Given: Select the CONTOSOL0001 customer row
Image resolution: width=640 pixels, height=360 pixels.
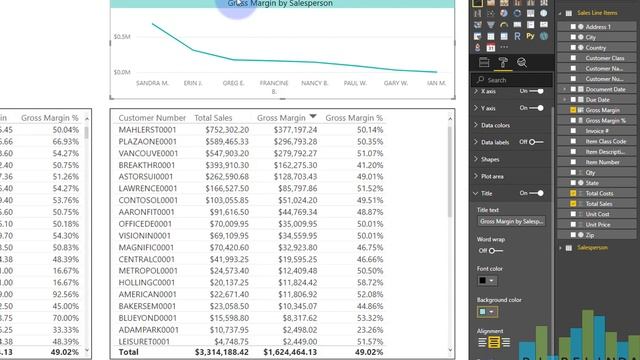Looking at the screenshot, I should 251,200.
